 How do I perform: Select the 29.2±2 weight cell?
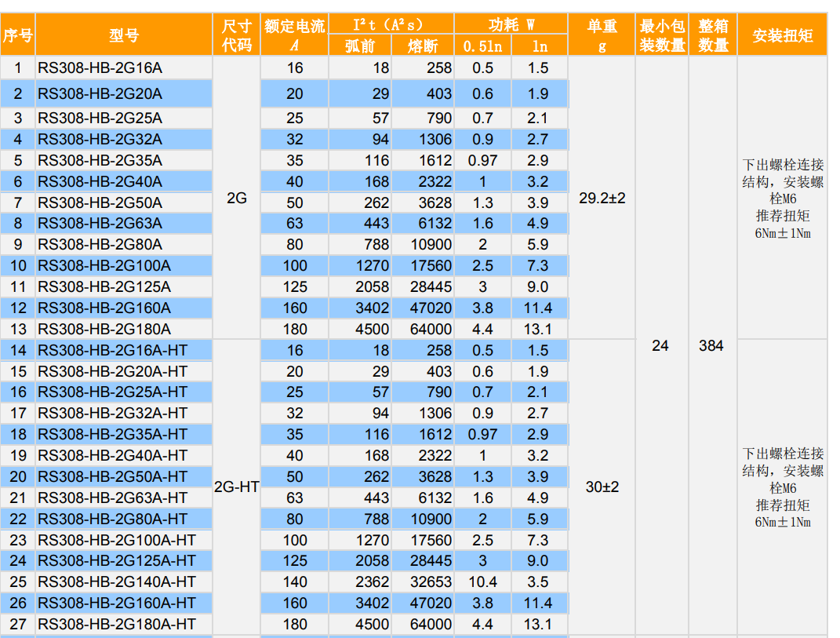pyautogui.click(x=602, y=198)
